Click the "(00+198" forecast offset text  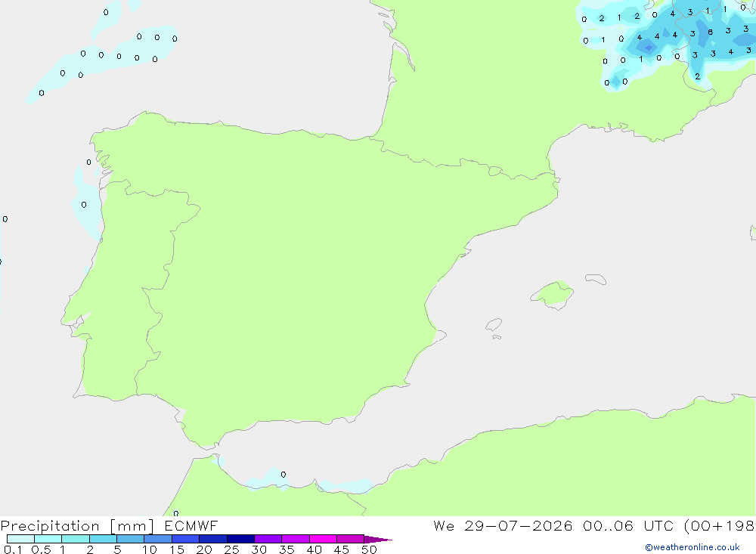[719, 526]
